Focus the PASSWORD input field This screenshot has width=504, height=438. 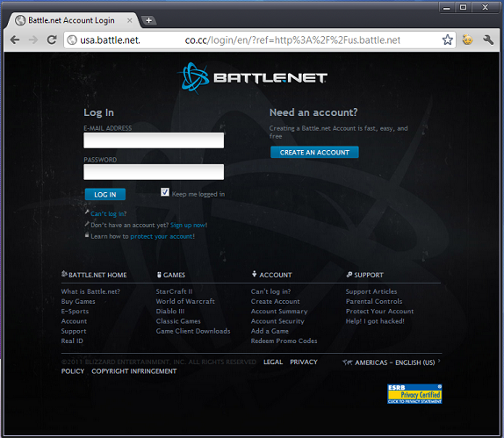[x=154, y=172]
